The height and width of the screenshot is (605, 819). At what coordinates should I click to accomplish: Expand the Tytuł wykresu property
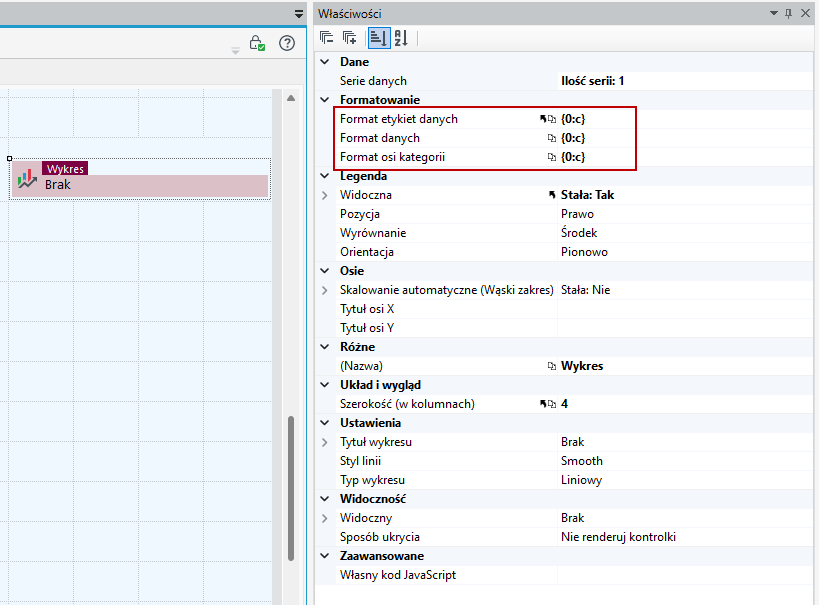click(325, 442)
